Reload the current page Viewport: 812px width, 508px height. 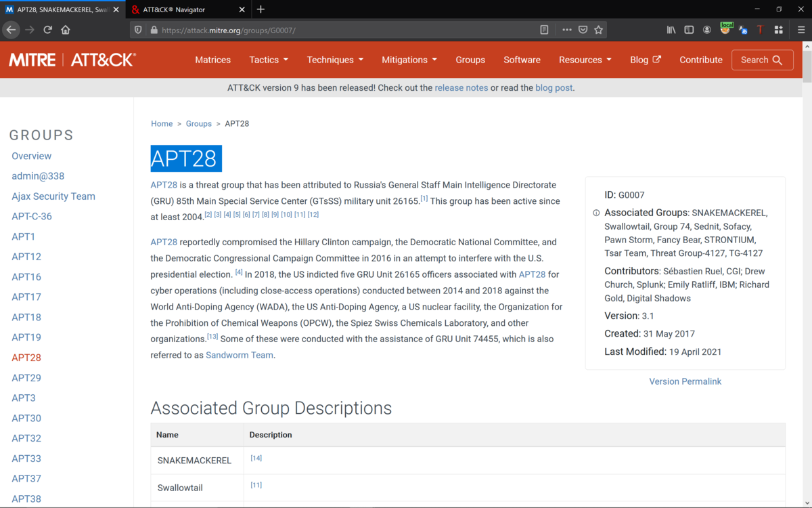pos(47,30)
